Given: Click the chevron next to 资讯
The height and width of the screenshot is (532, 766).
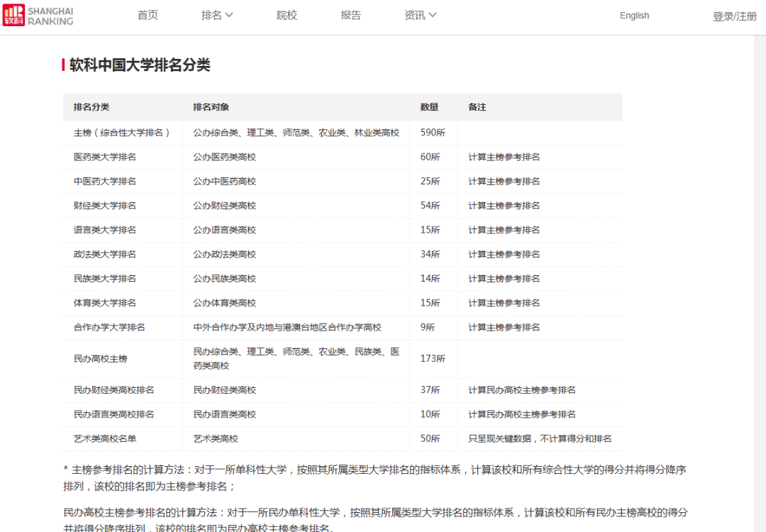Looking at the screenshot, I should 433,16.
